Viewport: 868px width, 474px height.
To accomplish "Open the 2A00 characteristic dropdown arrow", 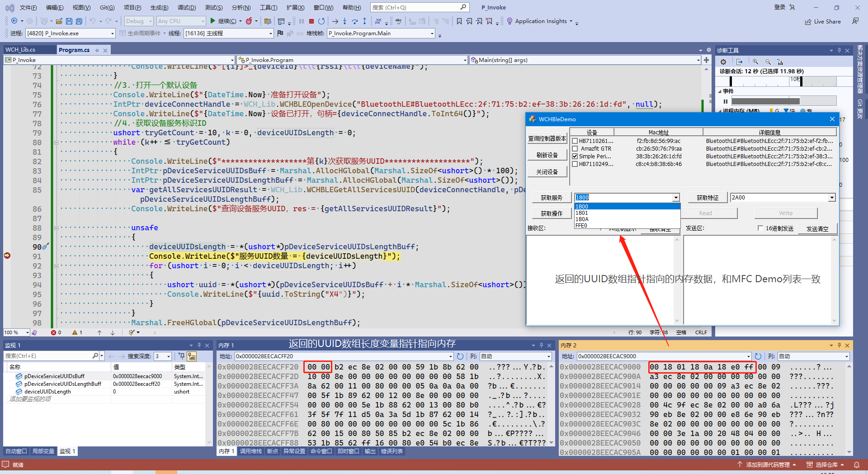I will pyautogui.click(x=831, y=198).
